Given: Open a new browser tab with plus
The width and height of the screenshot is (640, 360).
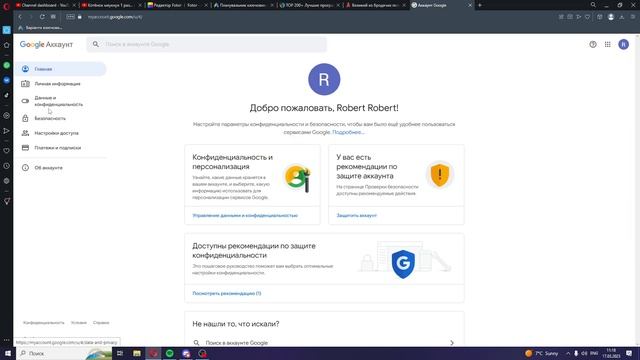Looking at the screenshot, I should coord(480,5).
